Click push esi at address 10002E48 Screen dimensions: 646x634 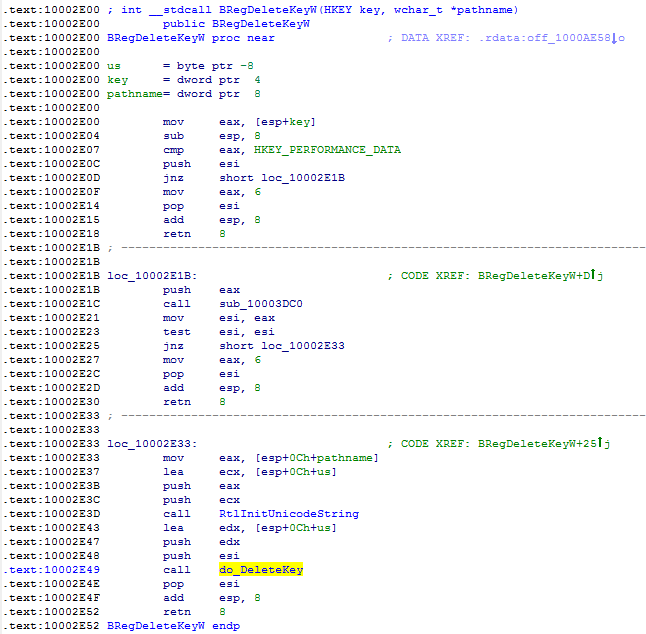point(201,556)
